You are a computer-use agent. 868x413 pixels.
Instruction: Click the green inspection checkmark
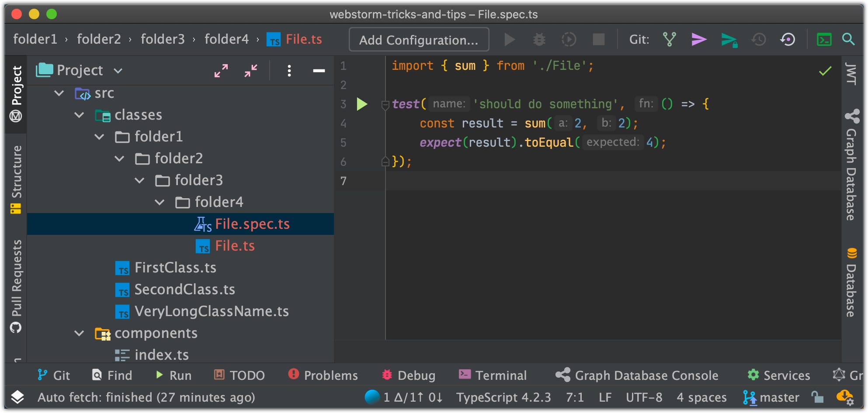click(x=825, y=71)
